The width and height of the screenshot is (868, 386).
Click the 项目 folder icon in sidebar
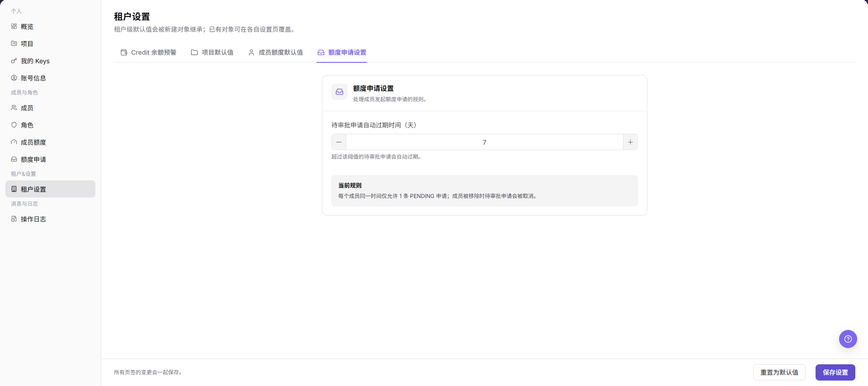tap(14, 43)
